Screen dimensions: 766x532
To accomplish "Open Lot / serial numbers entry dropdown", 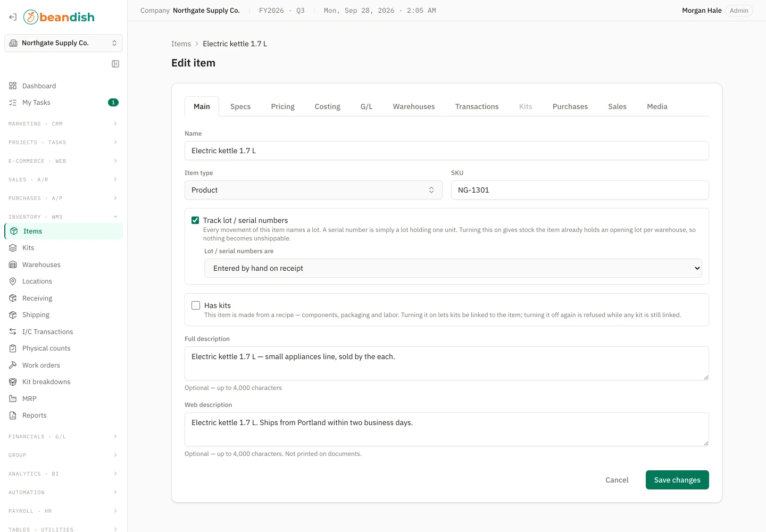I will pos(453,268).
